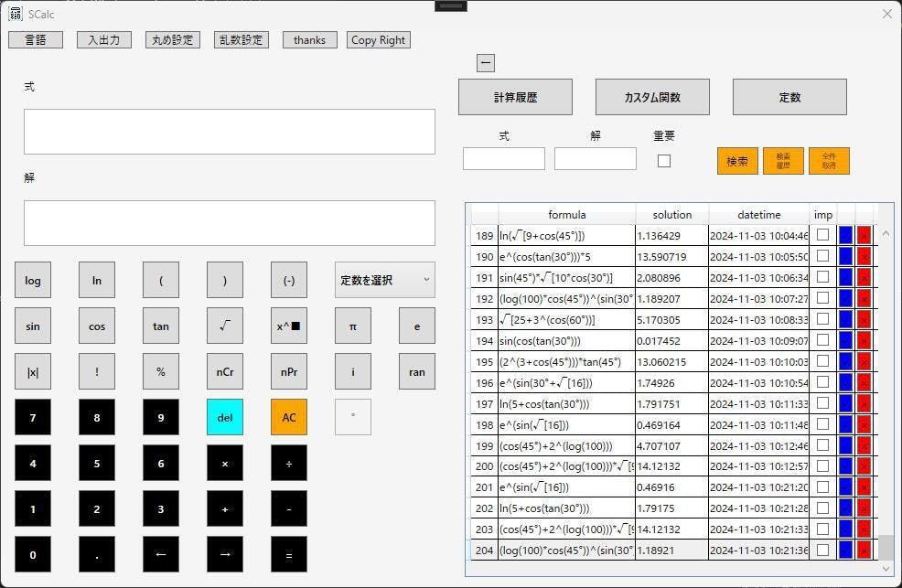The width and height of the screenshot is (902, 588).
Task: Collapse the panel with the minus button
Action: coord(486,63)
